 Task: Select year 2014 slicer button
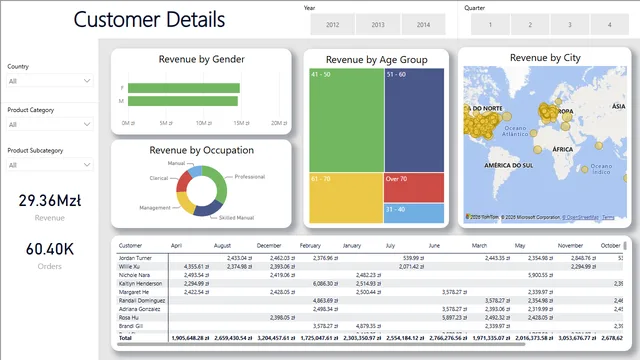click(x=423, y=24)
